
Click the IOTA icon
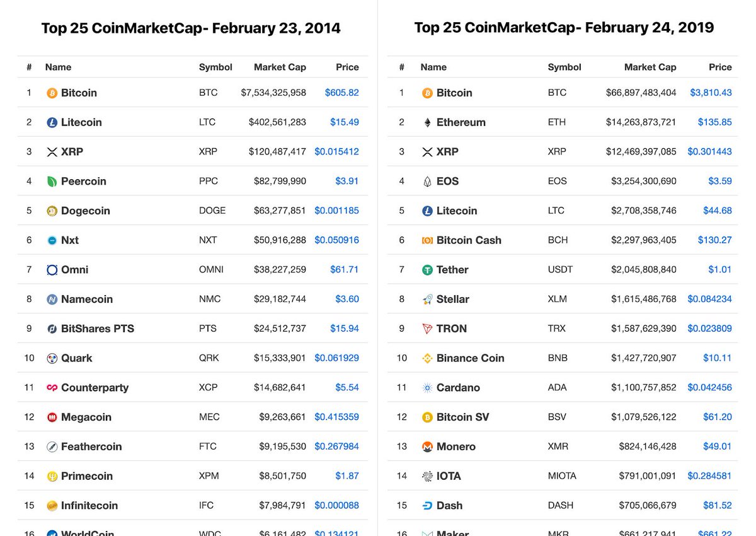point(427,476)
